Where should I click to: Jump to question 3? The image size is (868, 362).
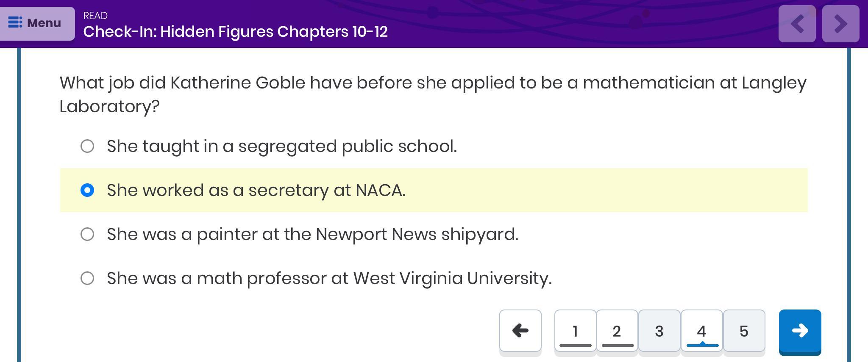tap(659, 331)
